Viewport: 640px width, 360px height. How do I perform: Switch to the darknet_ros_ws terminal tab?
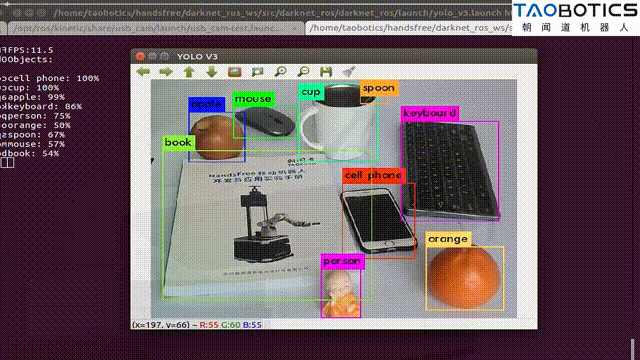click(409, 28)
